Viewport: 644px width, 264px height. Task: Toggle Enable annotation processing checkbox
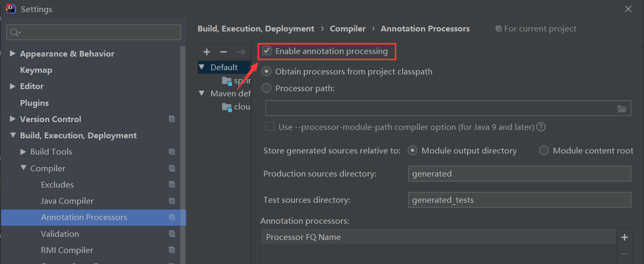(x=267, y=51)
